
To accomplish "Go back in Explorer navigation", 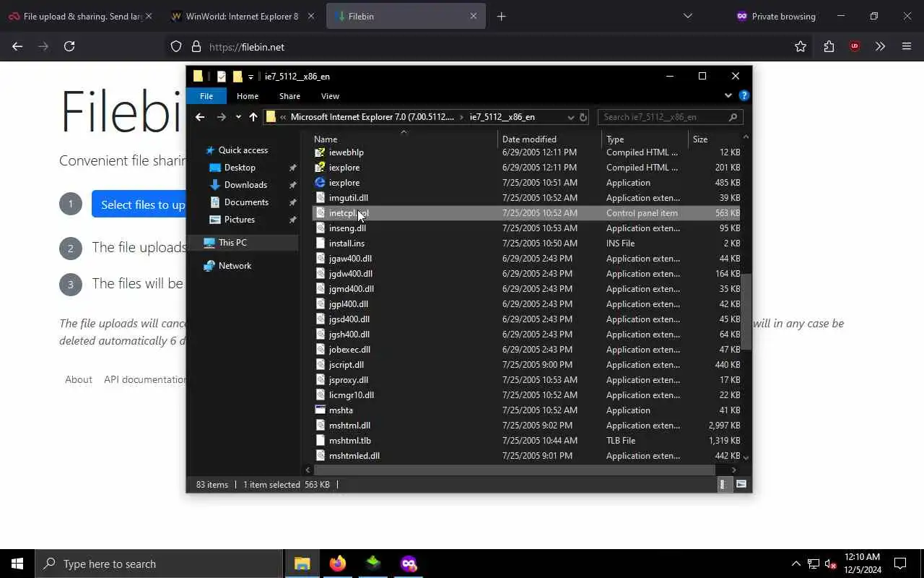I will pos(200,117).
